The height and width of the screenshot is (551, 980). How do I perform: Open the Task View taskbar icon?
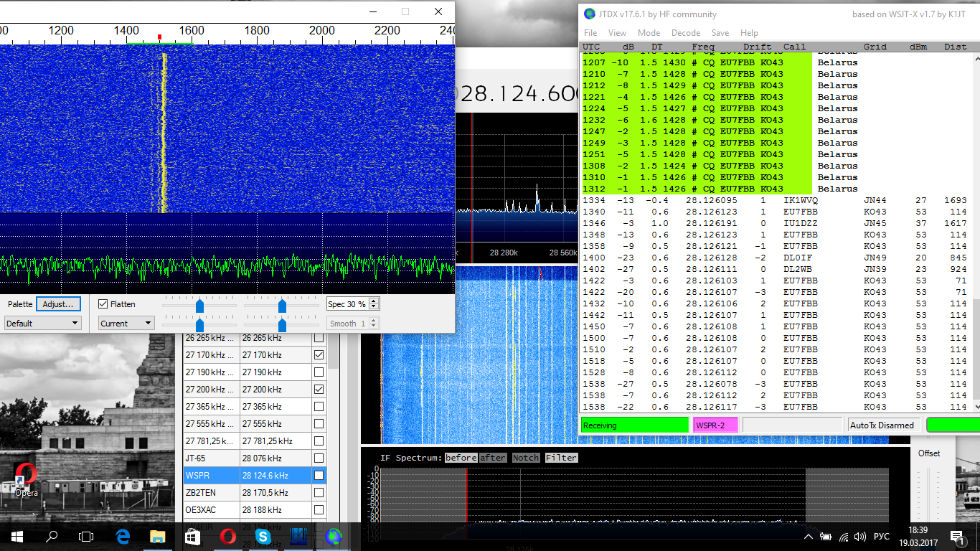click(x=86, y=536)
